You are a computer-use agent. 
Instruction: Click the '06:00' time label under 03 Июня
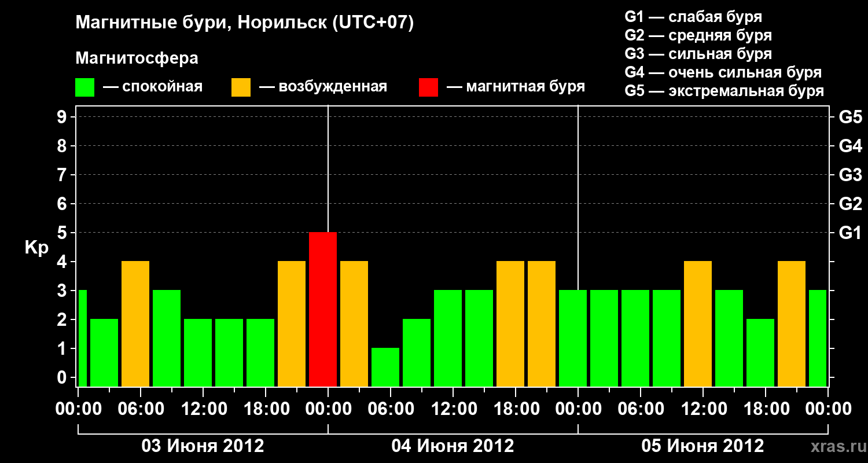(x=141, y=409)
